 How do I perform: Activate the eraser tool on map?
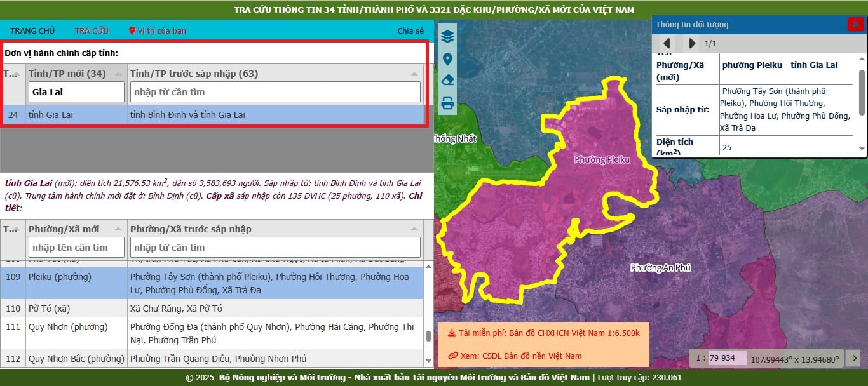pyautogui.click(x=447, y=81)
